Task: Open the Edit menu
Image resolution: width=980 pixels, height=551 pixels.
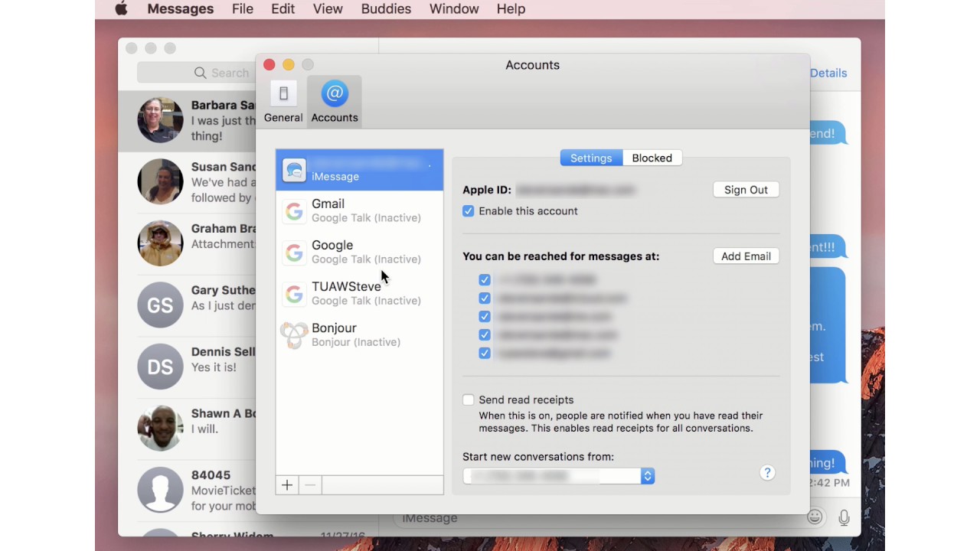Action: pos(283,9)
